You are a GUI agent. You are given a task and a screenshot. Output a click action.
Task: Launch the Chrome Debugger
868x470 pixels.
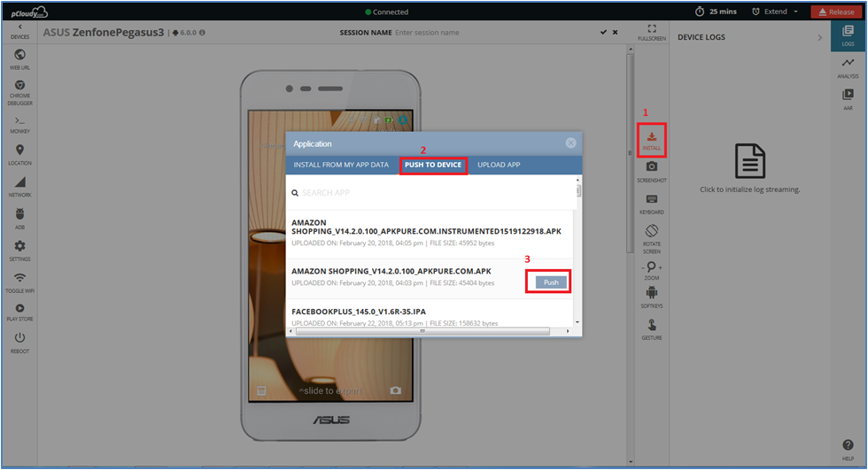pyautogui.click(x=19, y=92)
